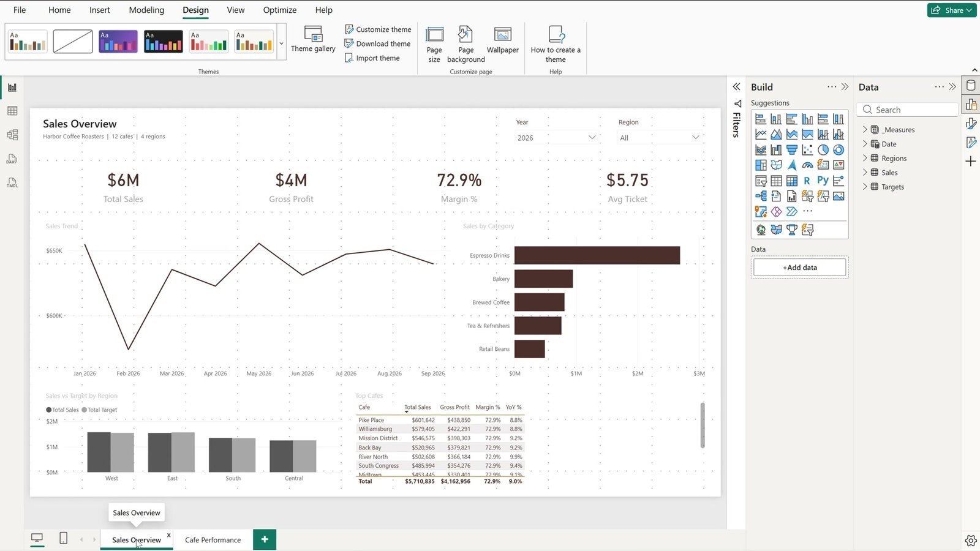The width and height of the screenshot is (980, 551).
Task: Pick the line chart visual icon
Action: click(x=761, y=134)
